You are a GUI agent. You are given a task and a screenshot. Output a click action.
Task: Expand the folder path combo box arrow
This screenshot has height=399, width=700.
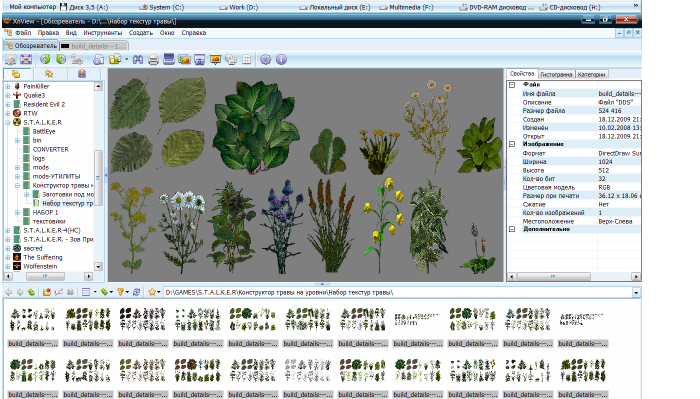tap(636, 293)
